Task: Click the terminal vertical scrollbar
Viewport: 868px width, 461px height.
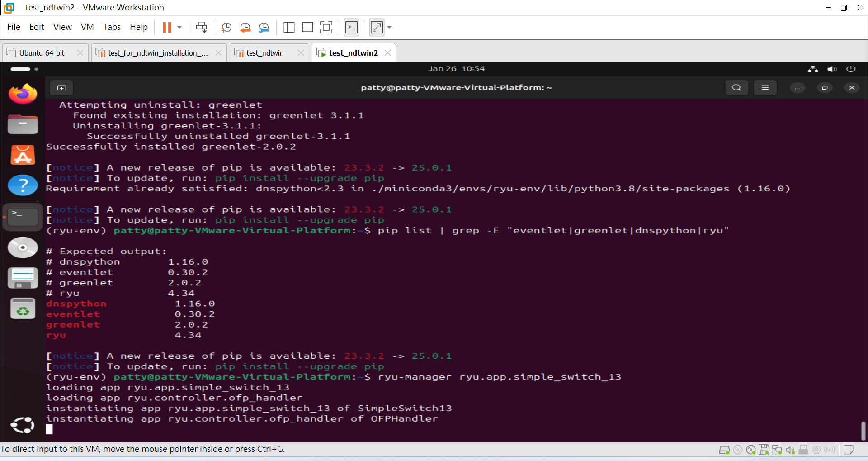Action: pos(863,431)
